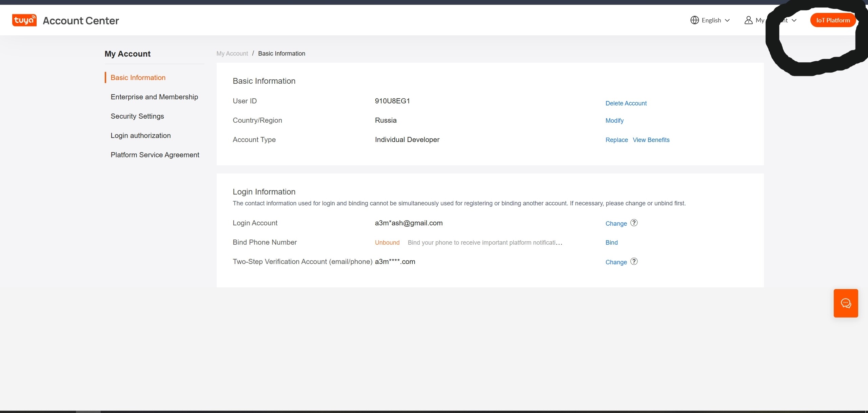Modify the Country/Region setting

coord(614,121)
